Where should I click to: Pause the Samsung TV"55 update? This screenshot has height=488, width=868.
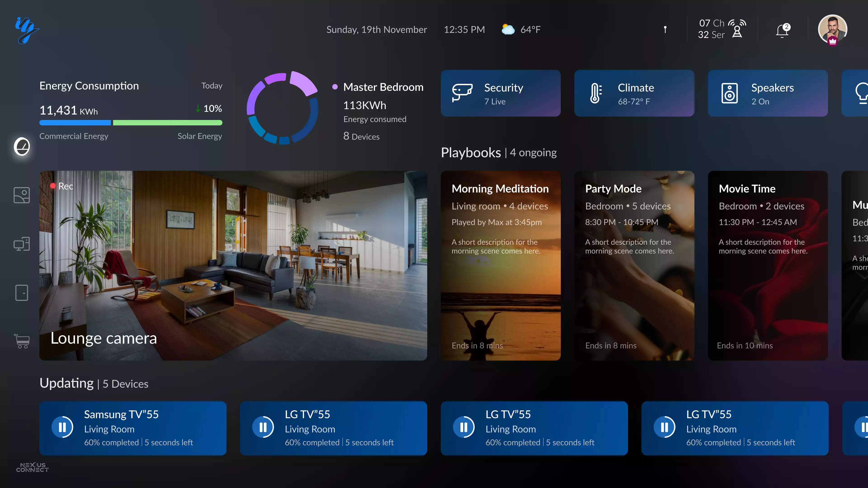tap(62, 427)
